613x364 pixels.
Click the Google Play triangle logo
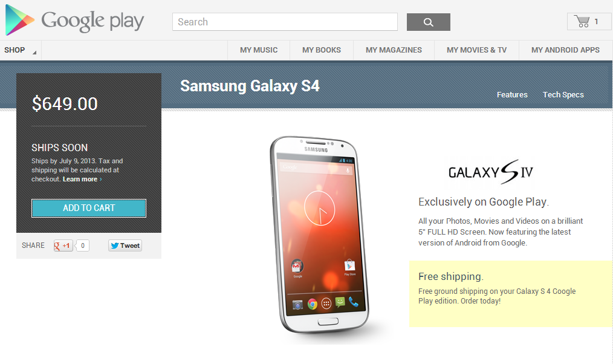pyautogui.click(x=19, y=20)
